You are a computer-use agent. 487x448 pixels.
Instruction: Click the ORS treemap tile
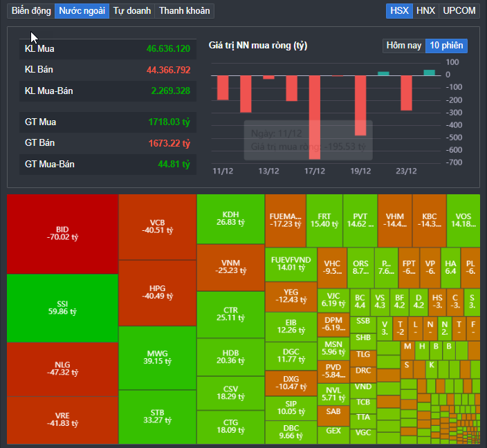[360, 268]
